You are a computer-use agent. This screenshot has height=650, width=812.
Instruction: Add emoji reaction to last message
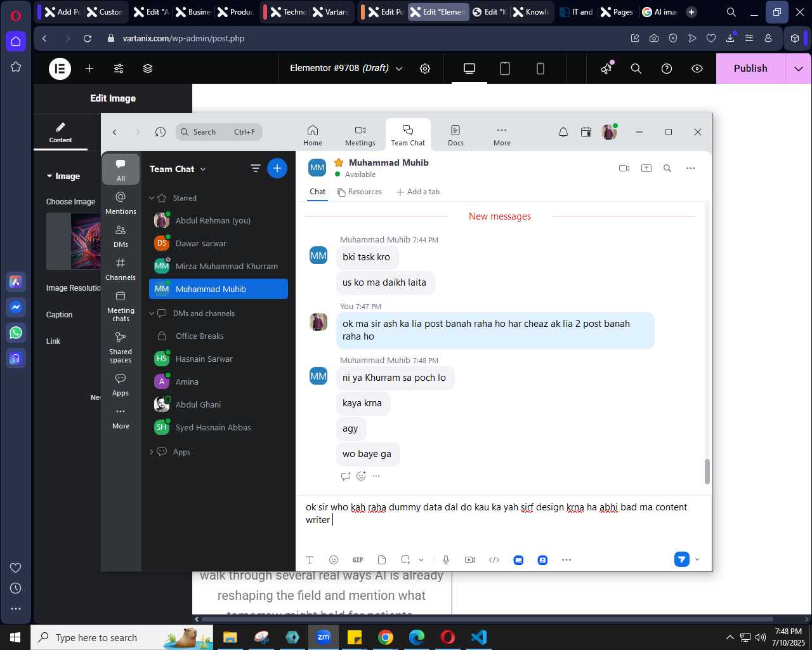tap(361, 476)
